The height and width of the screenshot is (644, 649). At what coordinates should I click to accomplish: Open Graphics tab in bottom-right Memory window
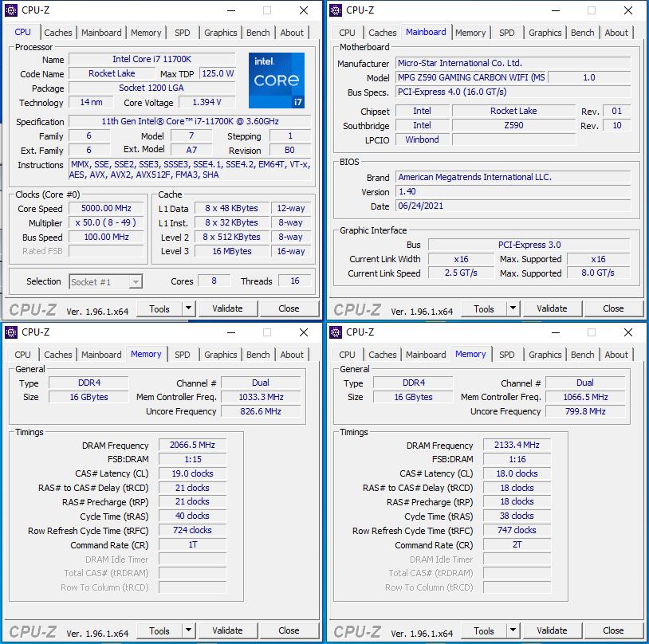point(545,355)
